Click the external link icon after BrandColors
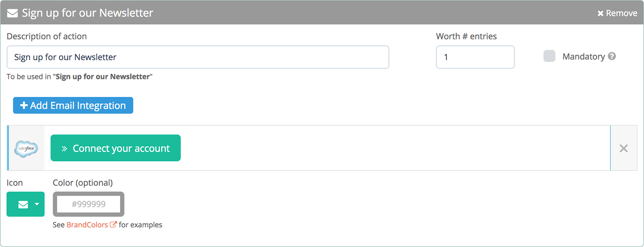Image resolution: width=644 pixels, height=247 pixels. [113, 225]
